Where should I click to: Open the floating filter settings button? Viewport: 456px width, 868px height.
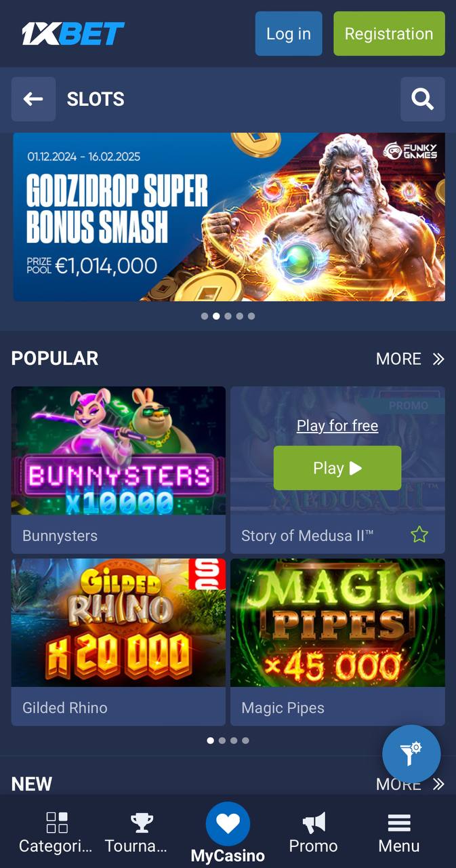411,754
